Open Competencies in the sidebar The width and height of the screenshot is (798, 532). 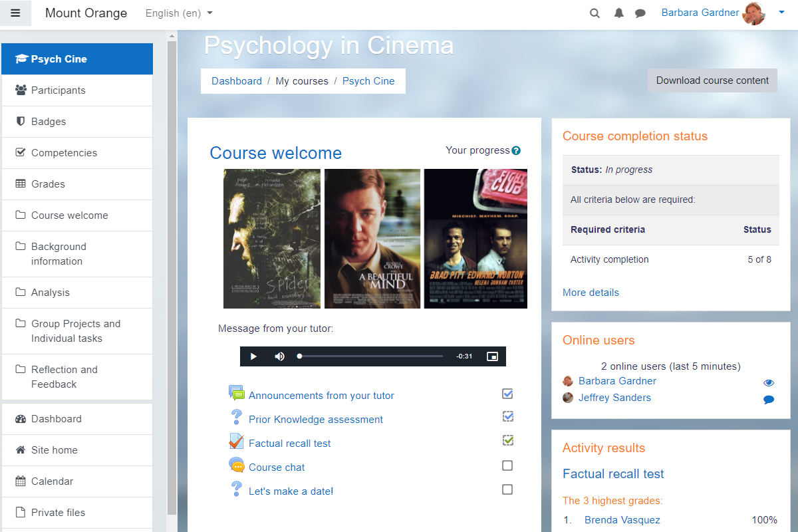click(77, 152)
